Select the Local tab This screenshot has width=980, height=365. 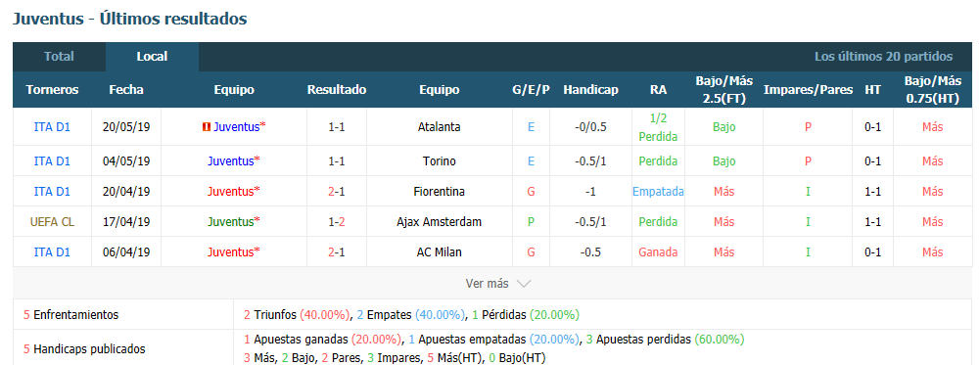point(152,56)
